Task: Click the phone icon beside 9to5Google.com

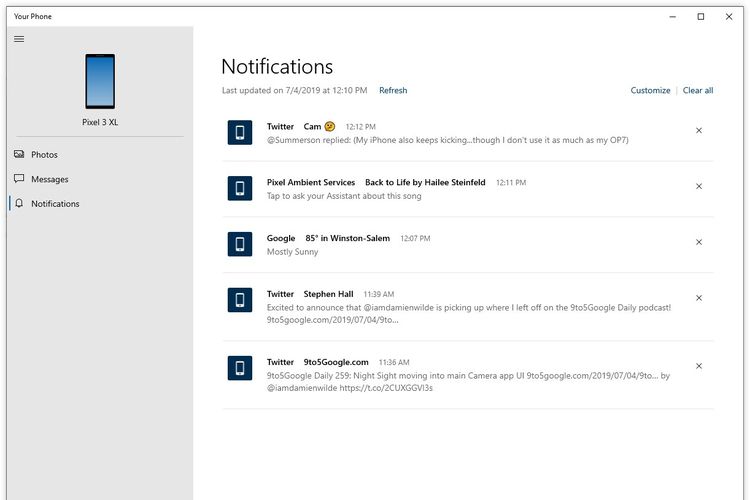Action: tap(240, 368)
